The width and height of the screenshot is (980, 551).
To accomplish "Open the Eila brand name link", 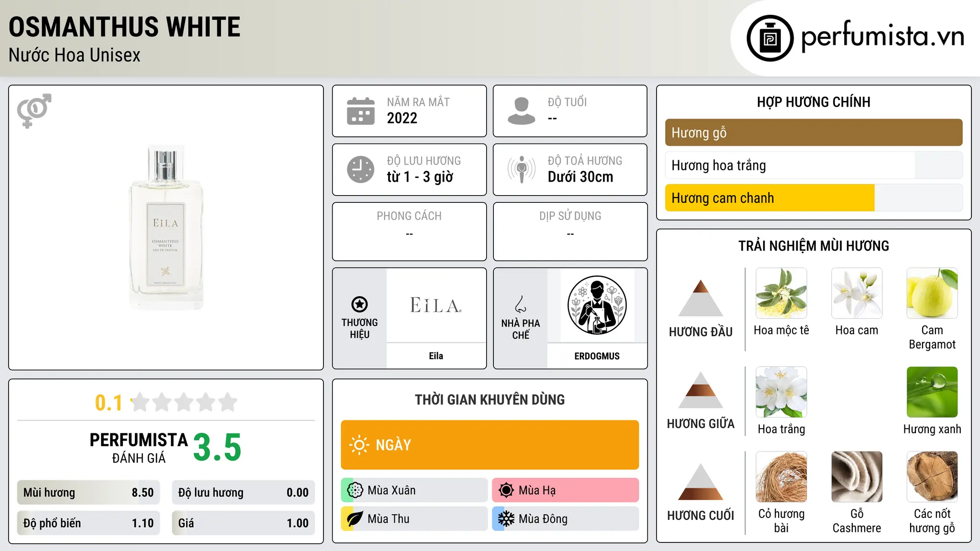I will click(436, 356).
